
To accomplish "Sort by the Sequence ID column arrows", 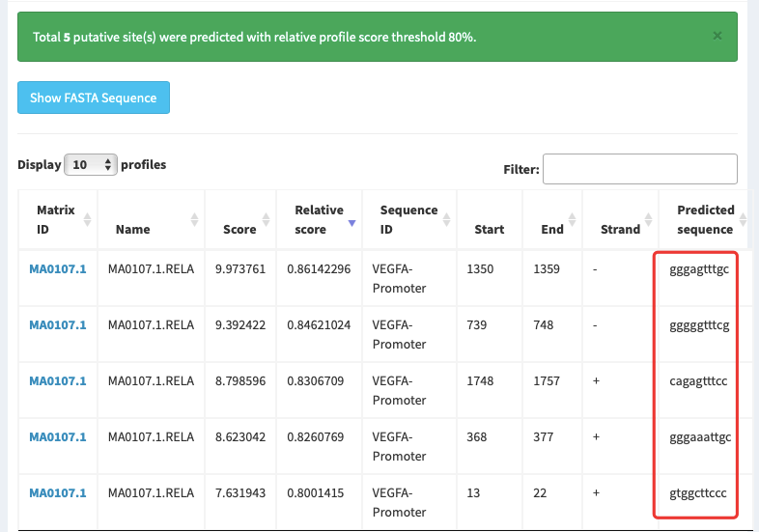I will pyautogui.click(x=446, y=220).
